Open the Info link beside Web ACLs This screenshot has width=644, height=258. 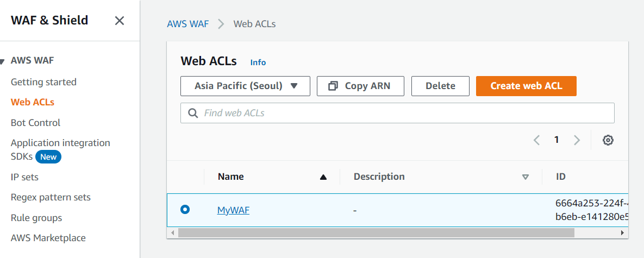coord(258,62)
